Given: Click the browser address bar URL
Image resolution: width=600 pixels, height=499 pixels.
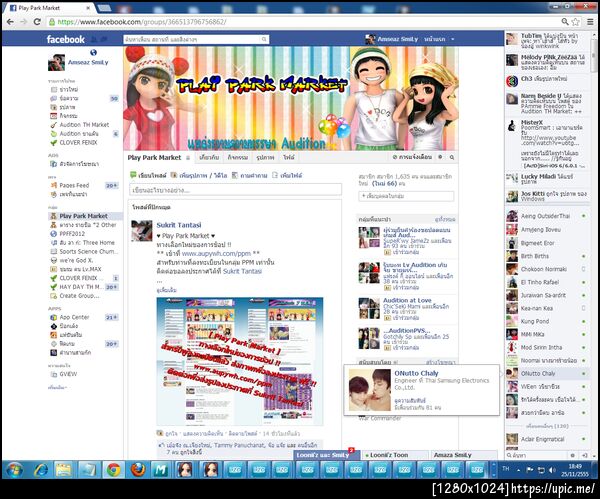Looking at the screenshot, I should [142, 22].
